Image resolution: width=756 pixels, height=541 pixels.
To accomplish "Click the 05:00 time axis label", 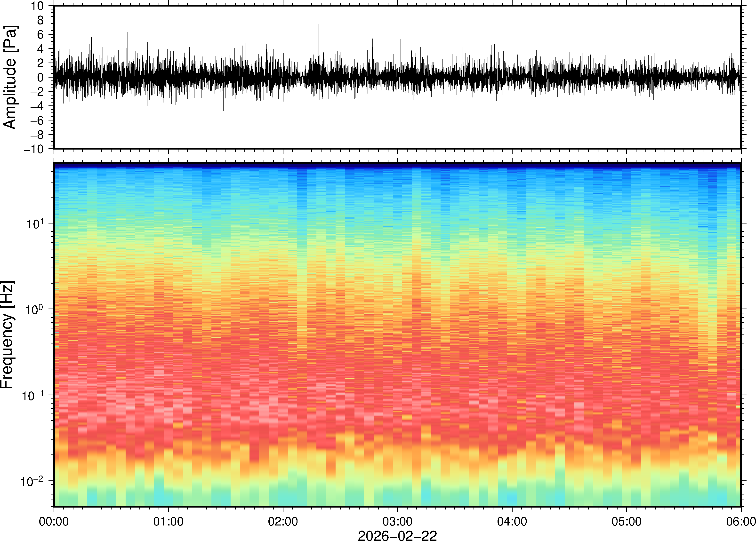I will (626, 521).
